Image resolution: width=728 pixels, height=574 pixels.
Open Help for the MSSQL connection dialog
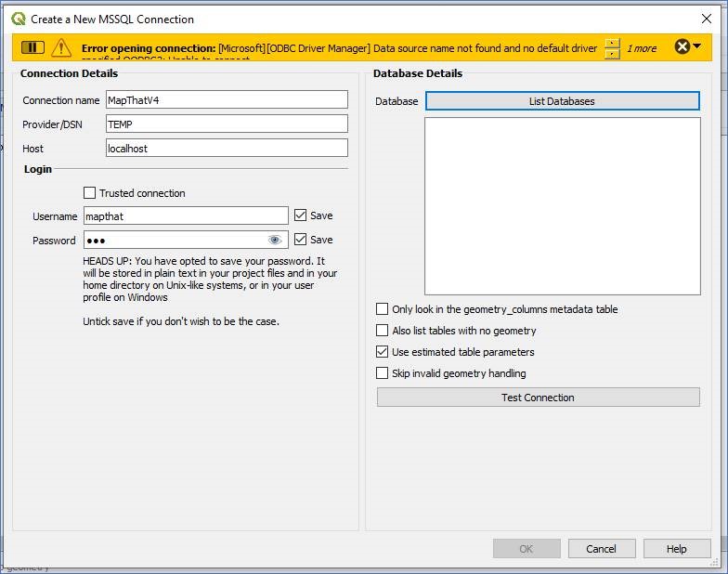[676, 548]
